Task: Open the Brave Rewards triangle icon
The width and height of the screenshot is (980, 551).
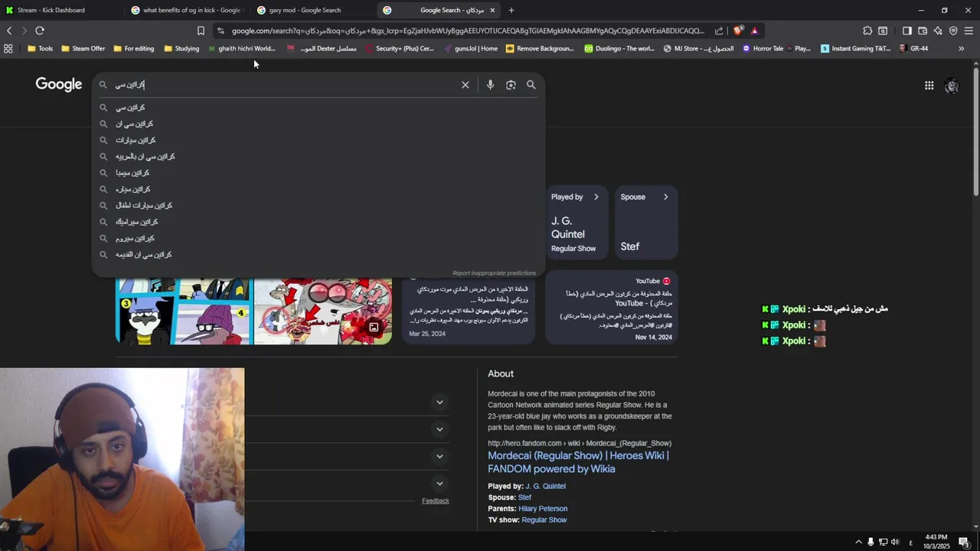Action: (755, 31)
